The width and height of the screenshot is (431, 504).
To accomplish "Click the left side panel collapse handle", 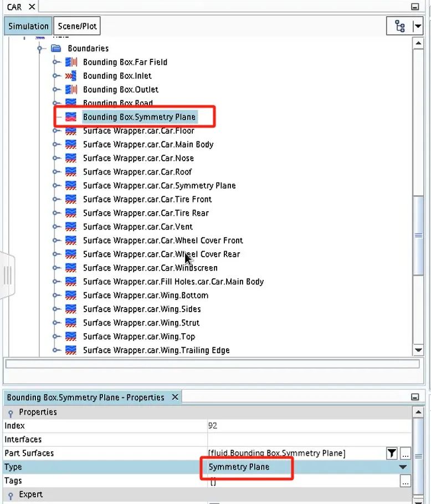I will [7, 276].
